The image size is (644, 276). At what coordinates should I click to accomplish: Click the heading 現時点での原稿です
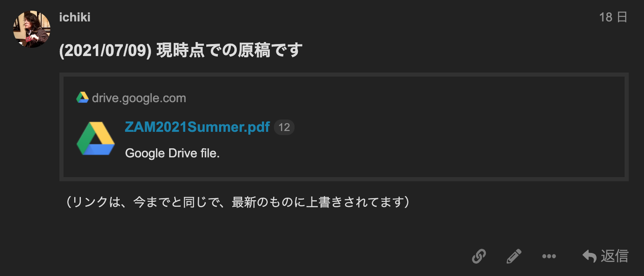tap(229, 50)
